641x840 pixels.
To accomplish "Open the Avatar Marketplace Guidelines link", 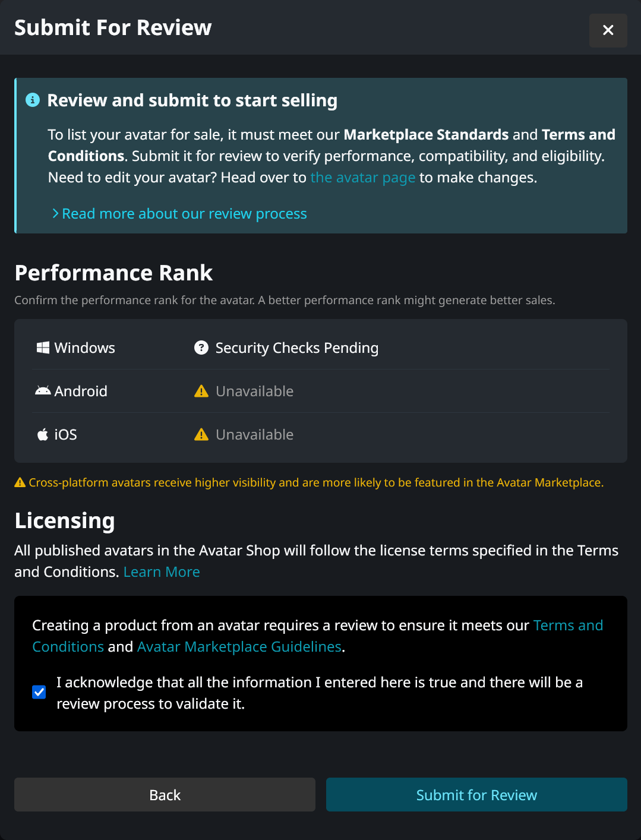I will tap(239, 647).
